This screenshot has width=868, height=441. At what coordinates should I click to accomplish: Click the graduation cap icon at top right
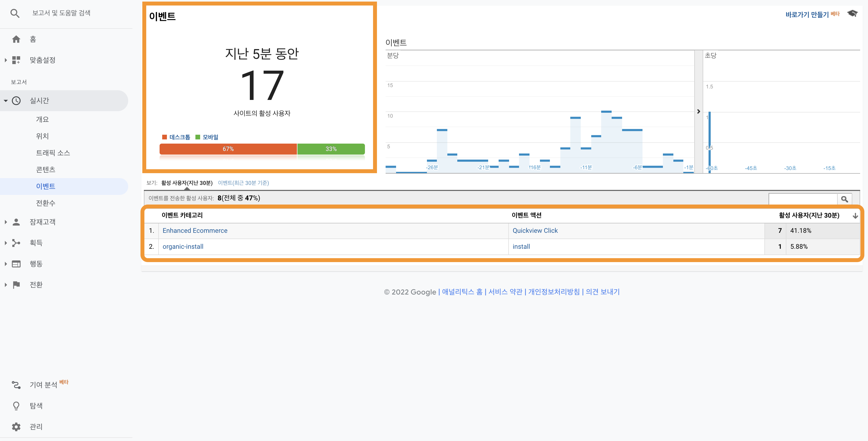pos(852,14)
